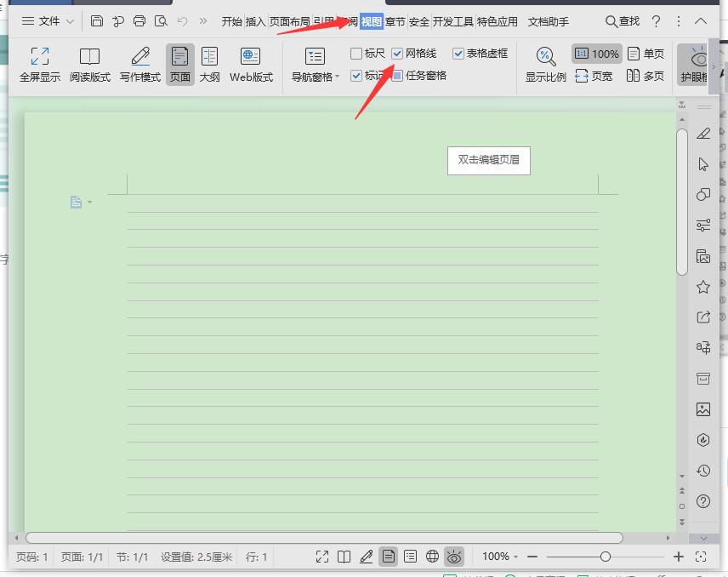Toggle status bar eye protection icon

click(454, 557)
